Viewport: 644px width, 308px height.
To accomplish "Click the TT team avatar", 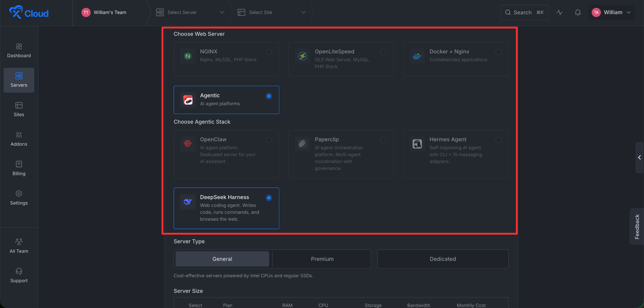I will point(86,12).
